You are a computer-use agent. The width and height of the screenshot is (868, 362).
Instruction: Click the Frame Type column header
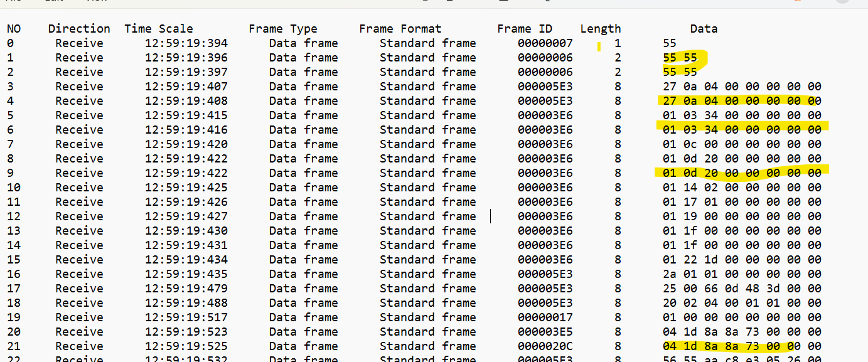[x=283, y=29]
